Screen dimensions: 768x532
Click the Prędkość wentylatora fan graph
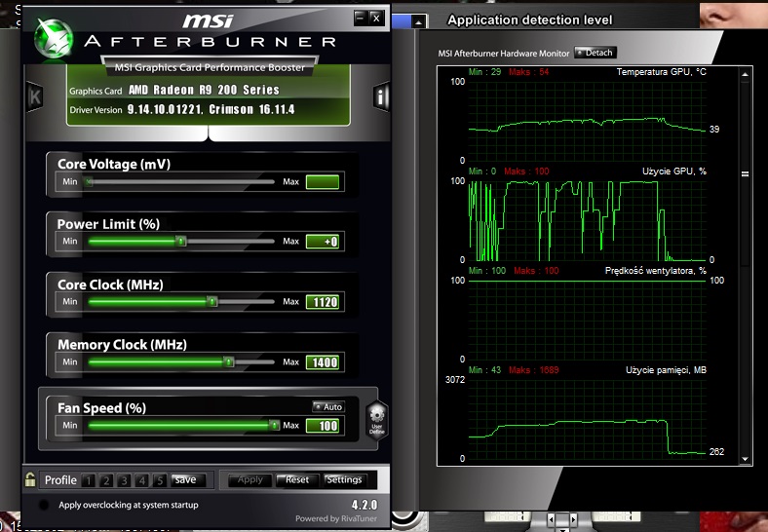[x=588, y=320]
